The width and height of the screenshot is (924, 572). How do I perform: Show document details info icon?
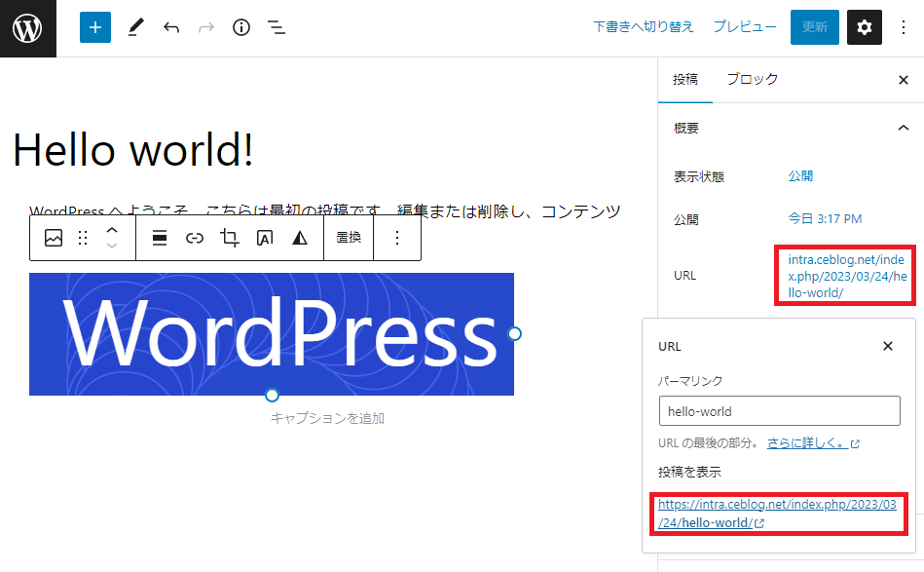click(x=241, y=27)
